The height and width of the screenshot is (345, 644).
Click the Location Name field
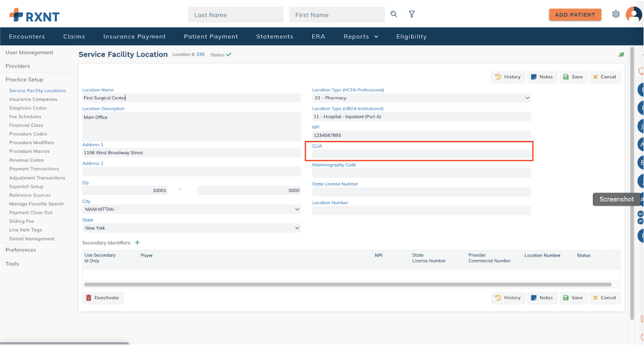pos(191,98)
